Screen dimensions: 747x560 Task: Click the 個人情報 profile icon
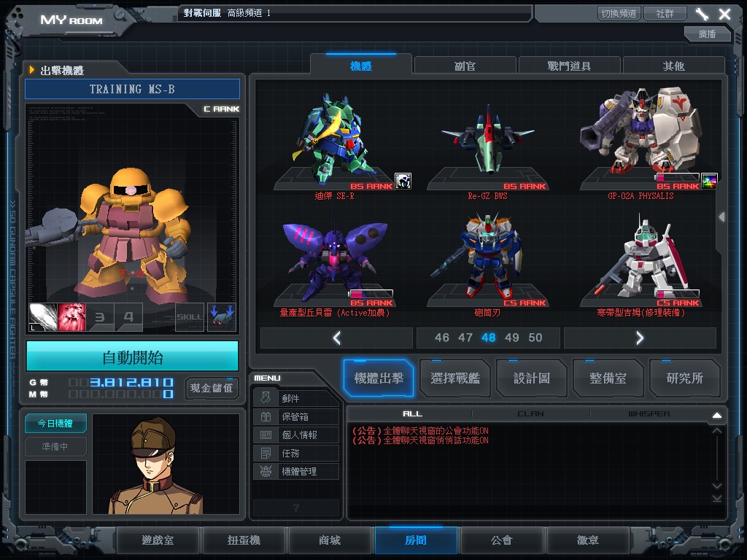tap(266, 435)
